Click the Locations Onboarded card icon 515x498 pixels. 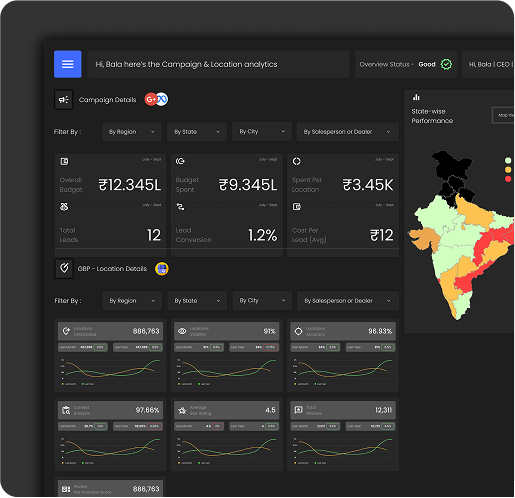tap(66, 331)
